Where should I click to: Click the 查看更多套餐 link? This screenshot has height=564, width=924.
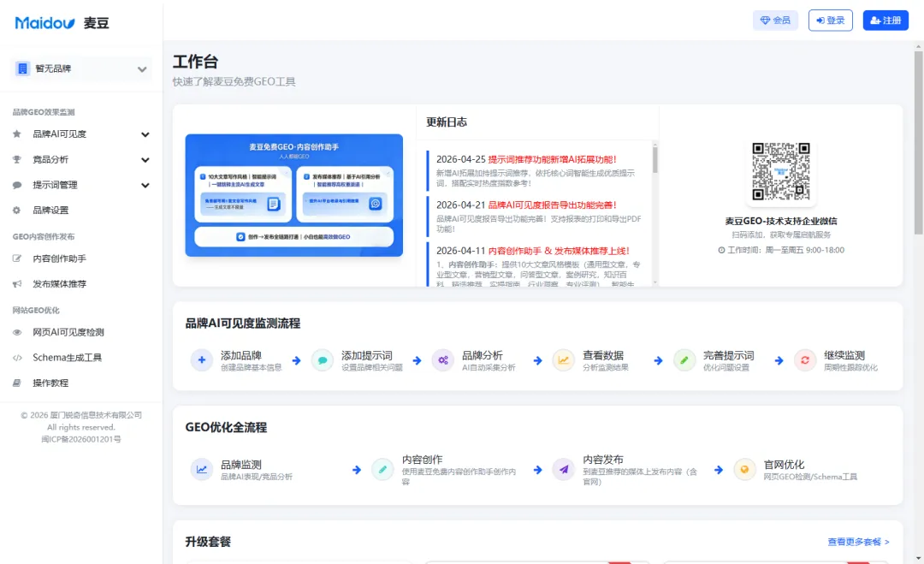(858, 543)
